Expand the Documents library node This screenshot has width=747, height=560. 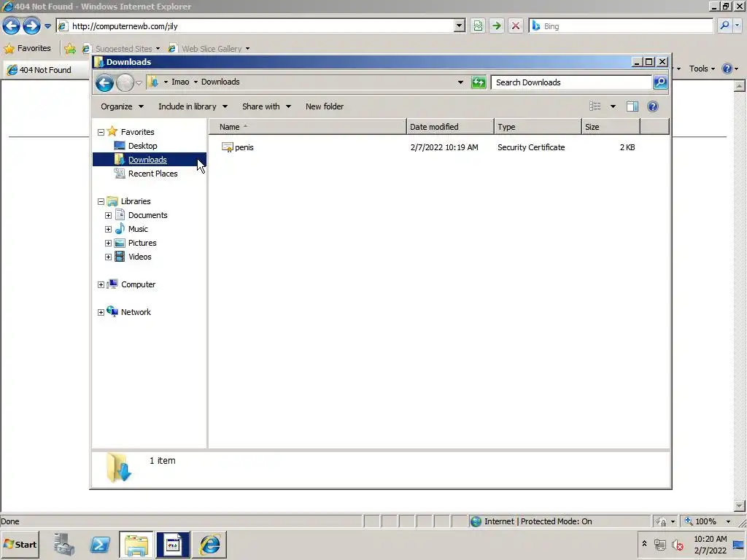[x=108, y=216]
